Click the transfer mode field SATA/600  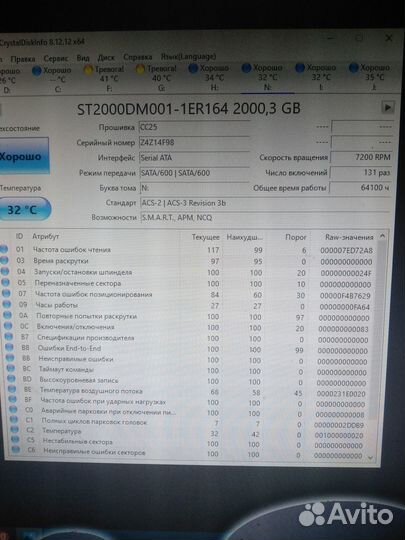[194, 173]
